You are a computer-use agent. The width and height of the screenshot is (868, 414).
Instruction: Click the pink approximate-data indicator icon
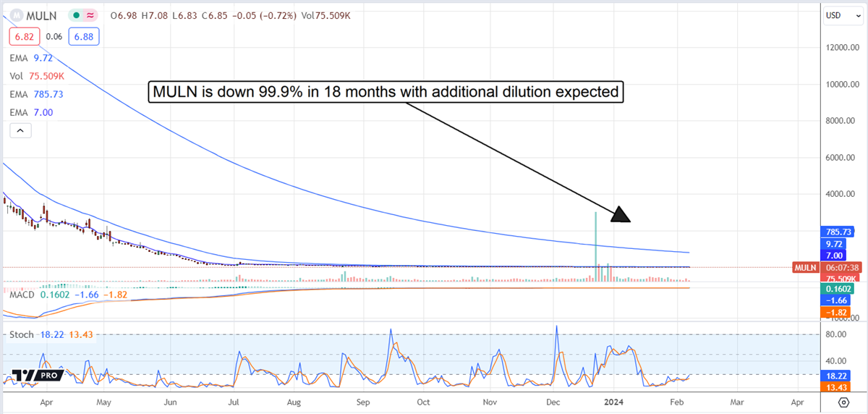pyautogui.click(x=91, y=15)
